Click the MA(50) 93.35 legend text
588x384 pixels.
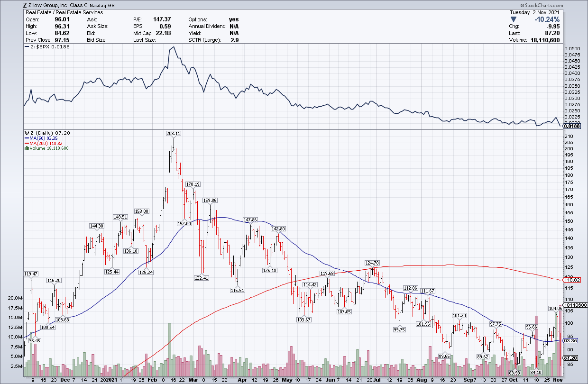44,138
